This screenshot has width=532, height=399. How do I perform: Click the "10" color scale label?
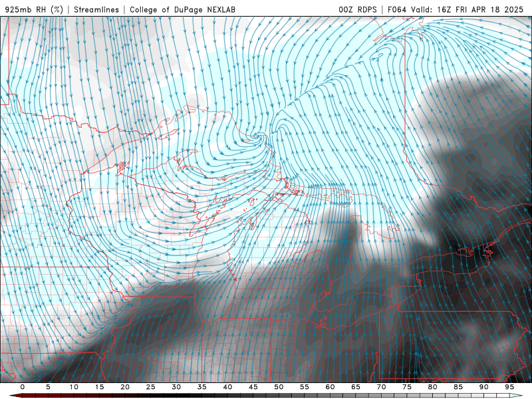pos(74,387)
